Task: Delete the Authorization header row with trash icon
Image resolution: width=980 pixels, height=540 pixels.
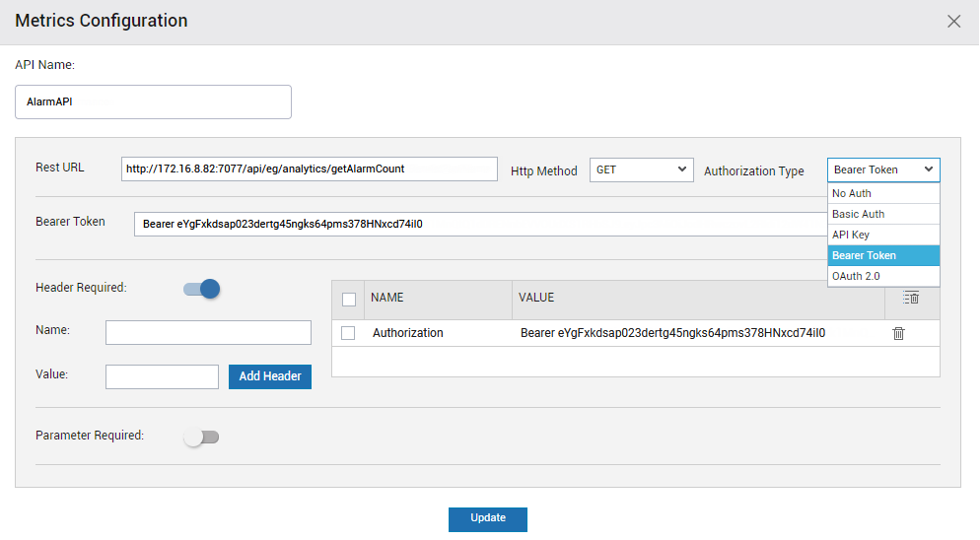Action: 898,333
